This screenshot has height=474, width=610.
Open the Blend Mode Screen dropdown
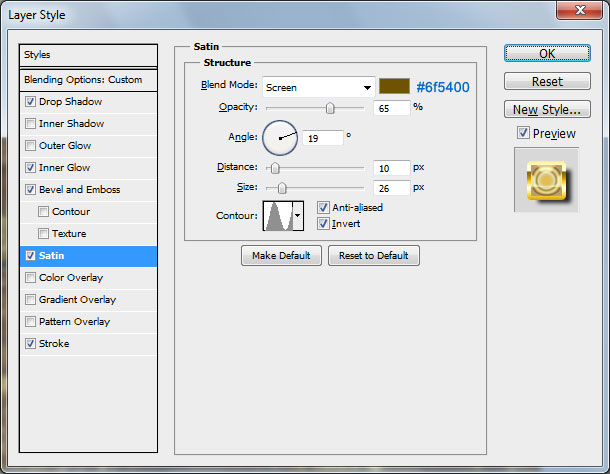318,87
